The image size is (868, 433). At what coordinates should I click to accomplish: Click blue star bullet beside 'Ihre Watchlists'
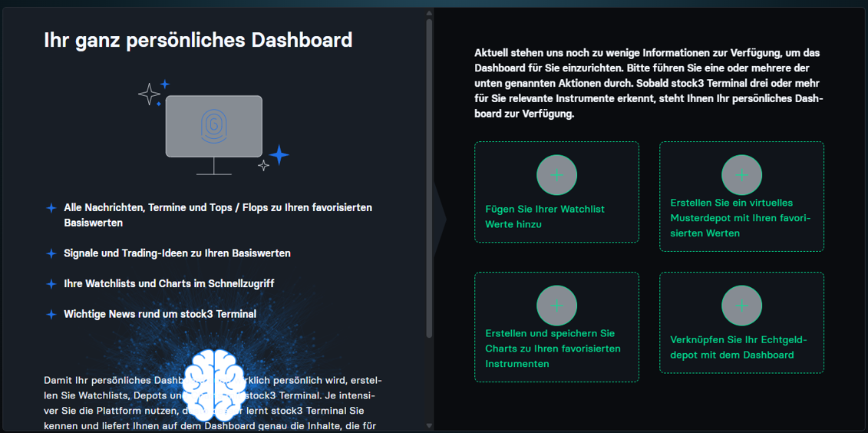click(51, 284)
